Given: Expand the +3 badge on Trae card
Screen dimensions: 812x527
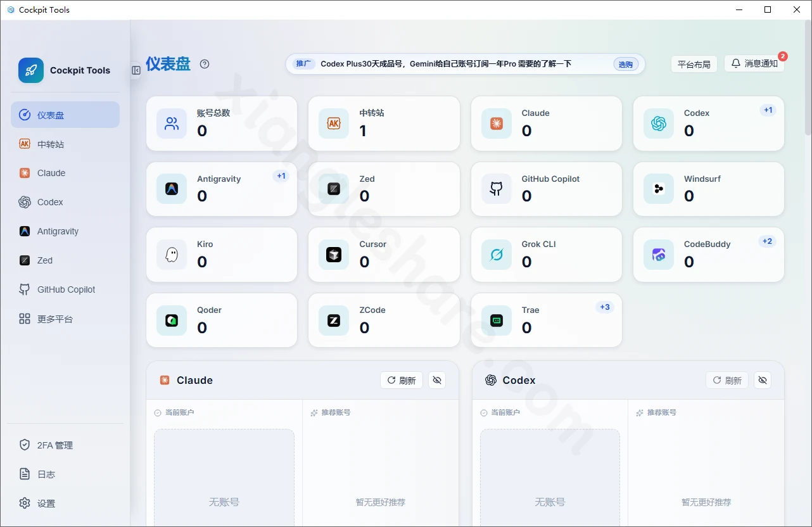Looking at the screenshot, I should point(605,307).
